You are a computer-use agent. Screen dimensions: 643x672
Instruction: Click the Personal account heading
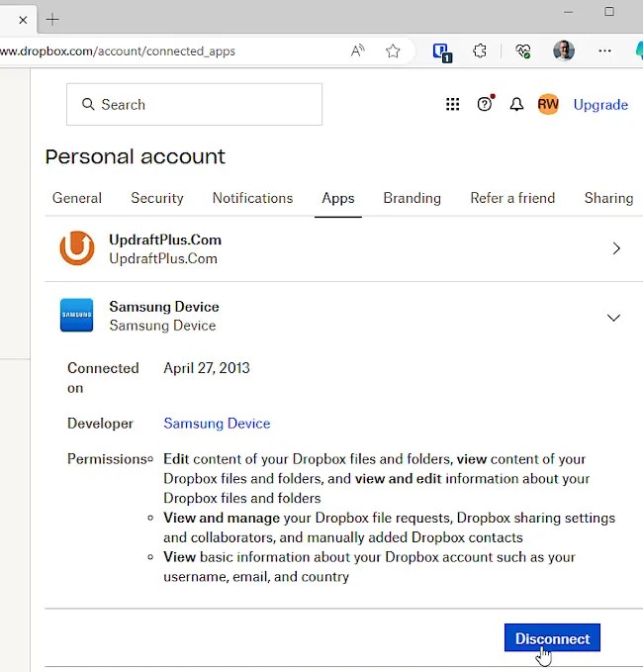[135, 156]
